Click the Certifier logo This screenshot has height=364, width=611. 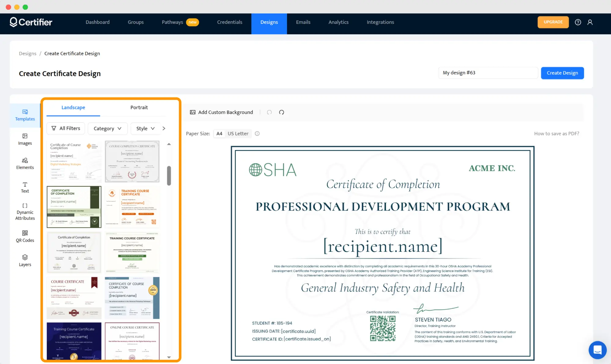click(x=31, y=22)
